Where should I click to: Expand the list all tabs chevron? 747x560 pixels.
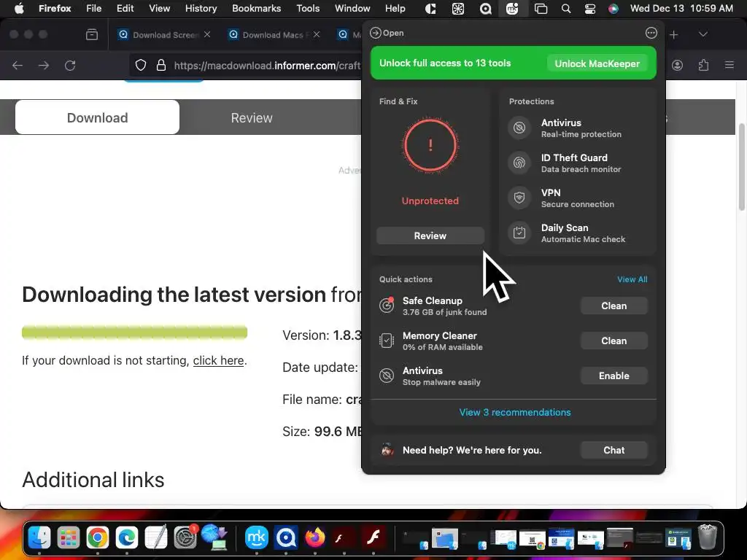click(x=703, y=35)
